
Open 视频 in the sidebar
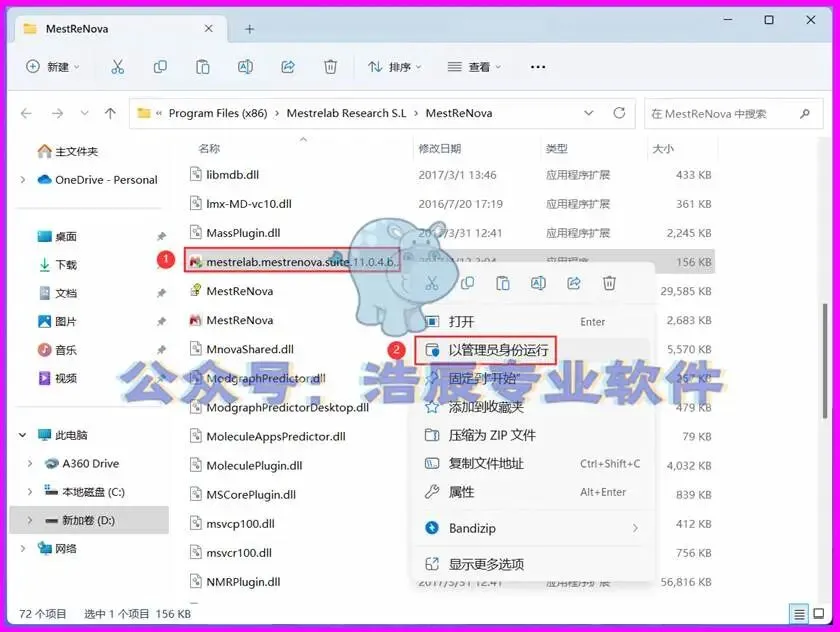(x=57, y=378)
